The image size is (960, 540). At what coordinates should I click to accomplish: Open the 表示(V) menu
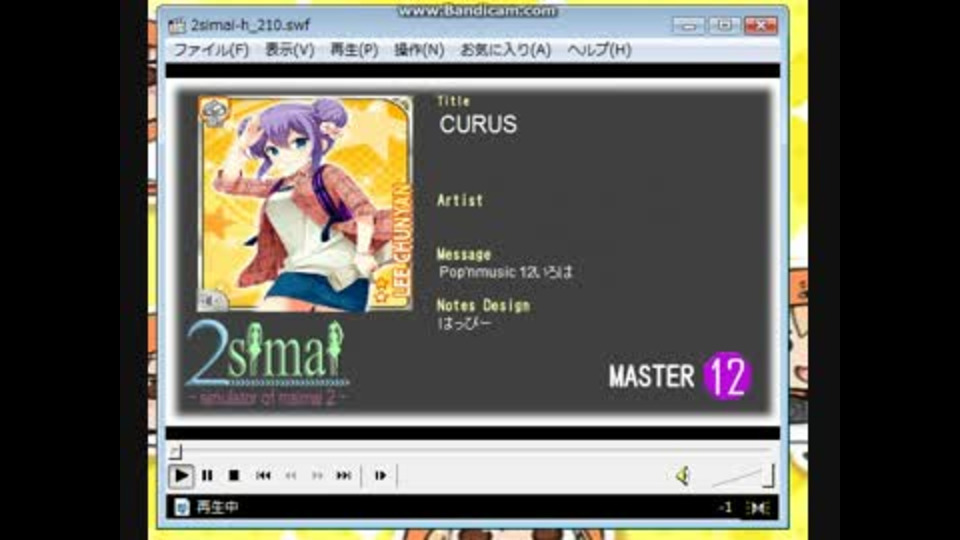[x=290, y=50]
